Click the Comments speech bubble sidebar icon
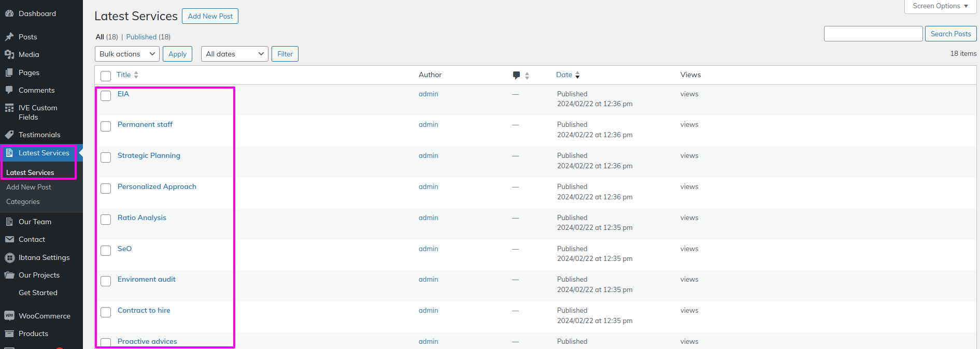This screenshot has width=980, height=349. 9,90
